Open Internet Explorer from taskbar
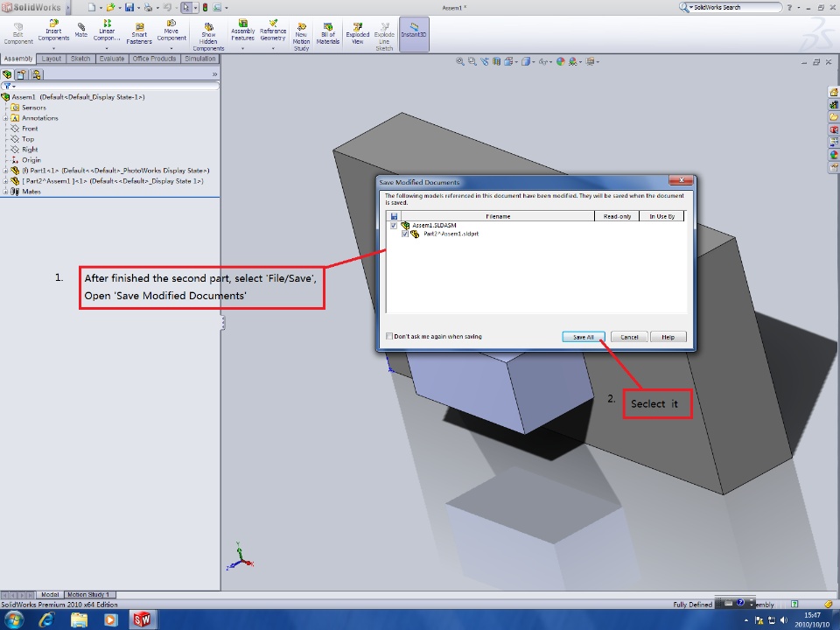This screenshot has width=840, height=630. (47, 619)
